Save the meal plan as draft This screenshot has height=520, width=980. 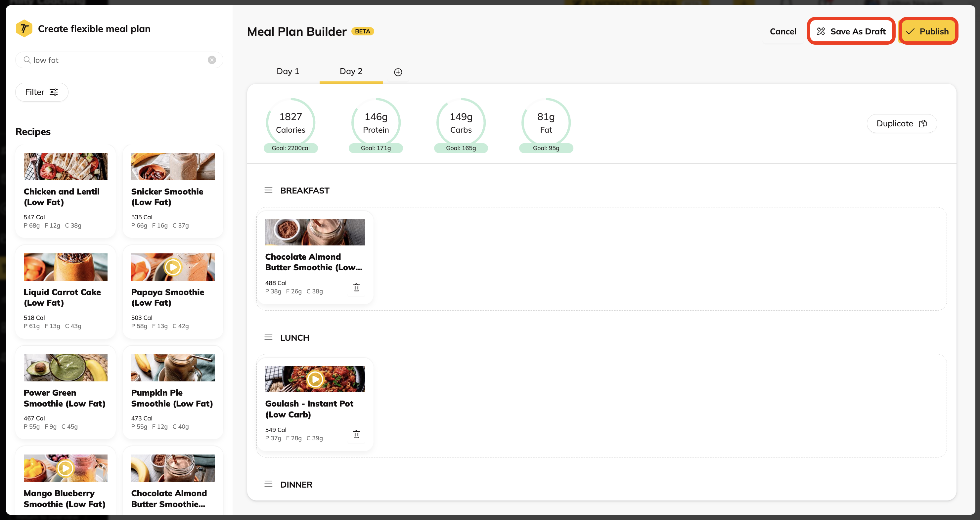(x=851, y=31)
